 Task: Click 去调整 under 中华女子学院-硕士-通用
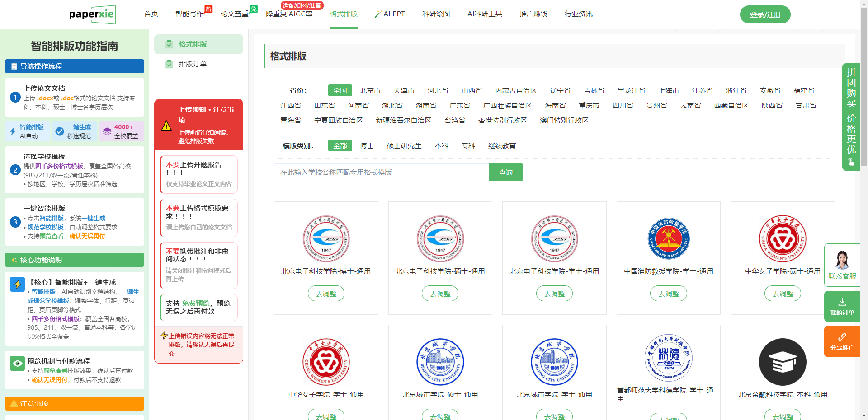click(782, 294)
